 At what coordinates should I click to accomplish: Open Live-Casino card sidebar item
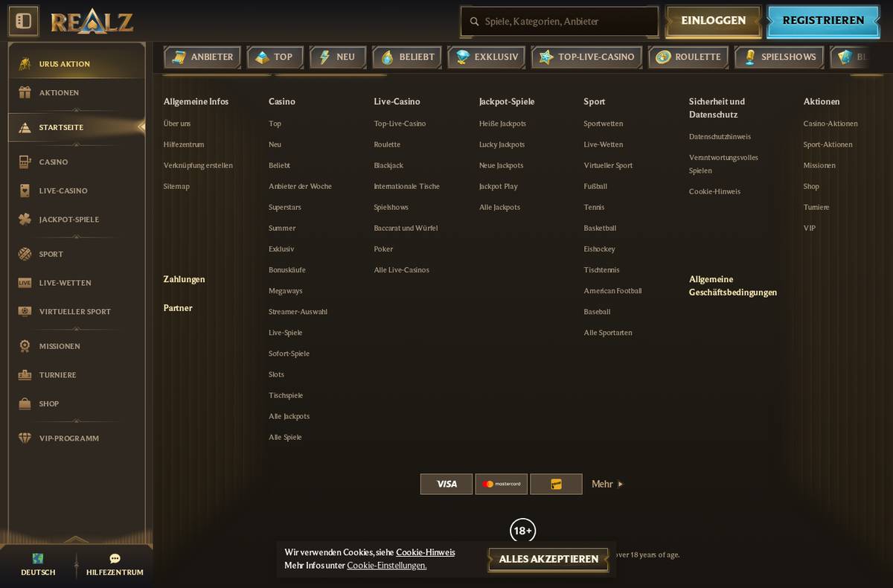pyautogui.click(x=25, y=191)
